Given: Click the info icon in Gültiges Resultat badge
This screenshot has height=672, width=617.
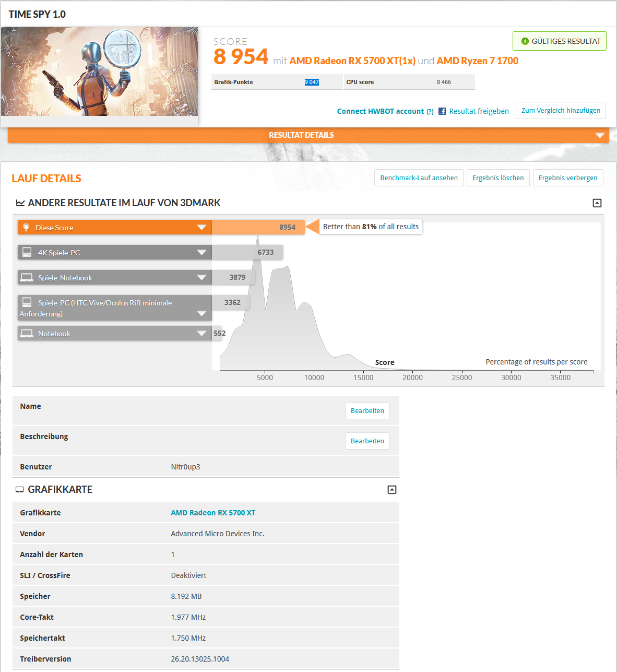Looking at the screenshot, I should pyautogui.click(x=525, y=41).
